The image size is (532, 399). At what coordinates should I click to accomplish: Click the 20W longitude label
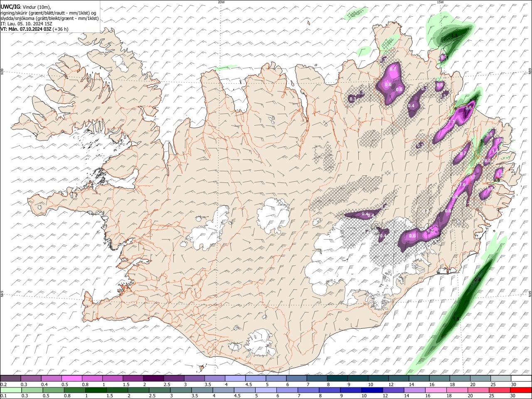click(221, 2)
